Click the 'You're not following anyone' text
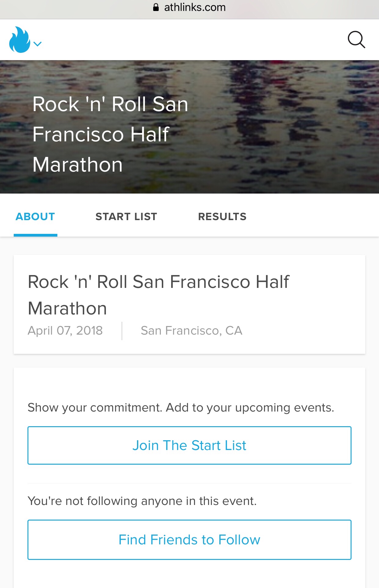Image resolution: width=379 pixels, height=588 pixels. tap(142, 501)
